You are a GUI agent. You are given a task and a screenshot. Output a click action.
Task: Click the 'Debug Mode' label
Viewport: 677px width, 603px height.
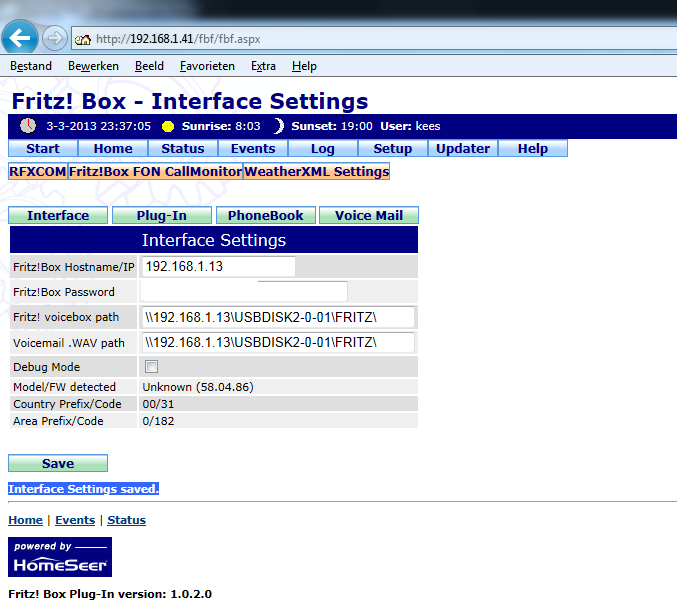coord(47,367)
